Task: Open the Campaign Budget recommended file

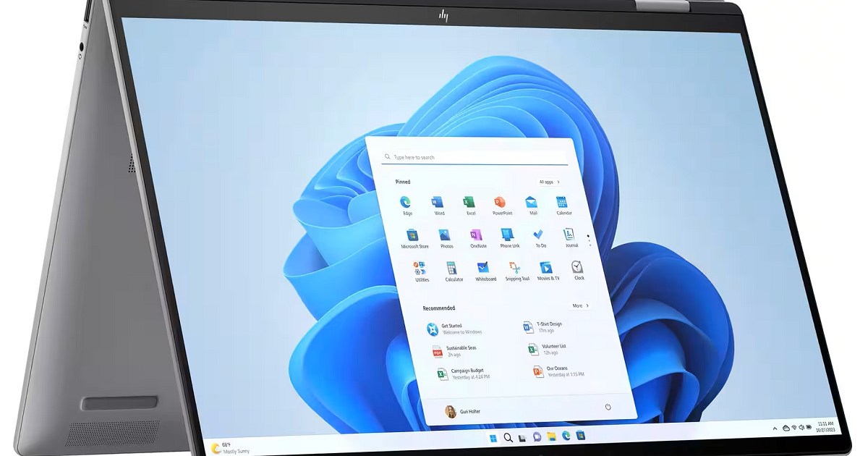Action: click(463, 373)
